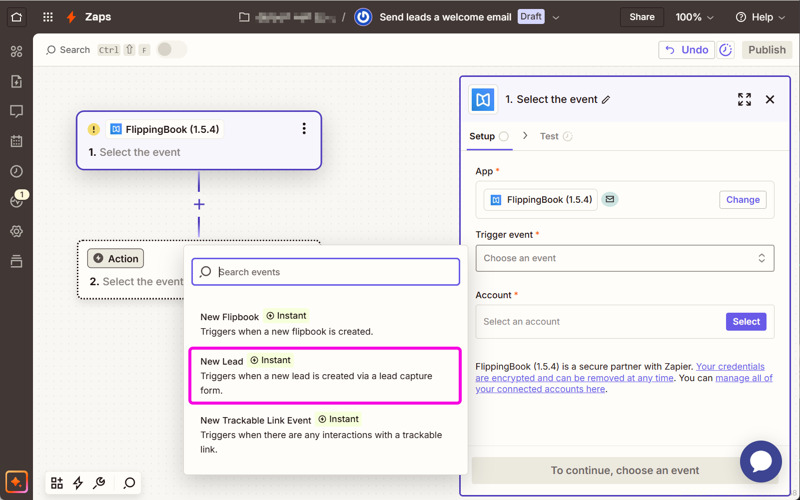
Task: Open the versions stack icon in sidebar
Action: [16, 261]
